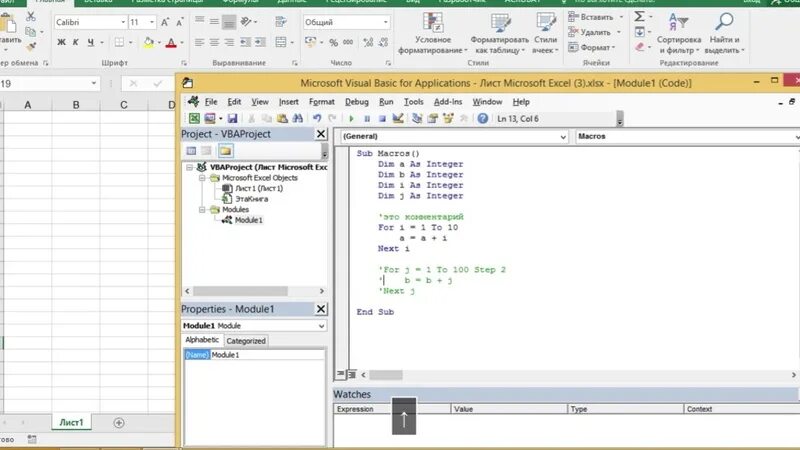Select ЭтаКнига in the project tree

click(x=252, y=199)
